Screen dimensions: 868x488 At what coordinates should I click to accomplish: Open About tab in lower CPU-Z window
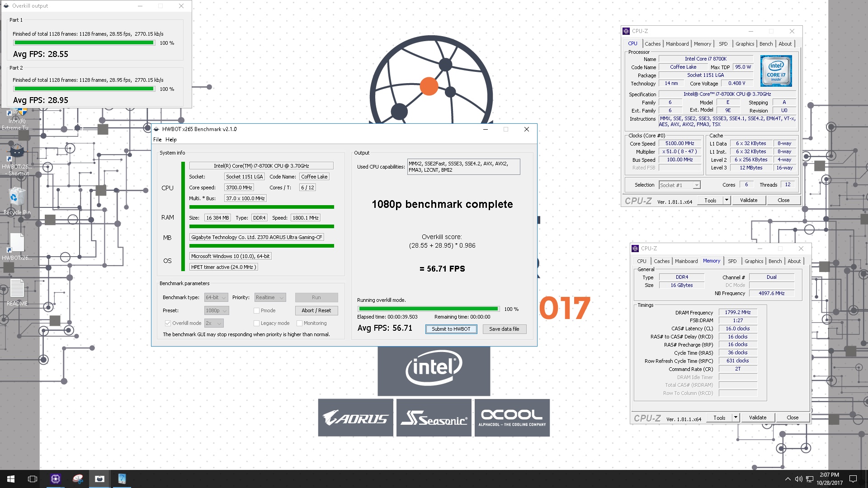[794, 261]
